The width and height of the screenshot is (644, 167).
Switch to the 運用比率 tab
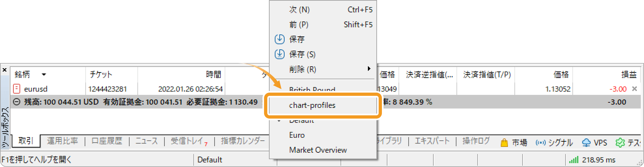tap(62, 141)
